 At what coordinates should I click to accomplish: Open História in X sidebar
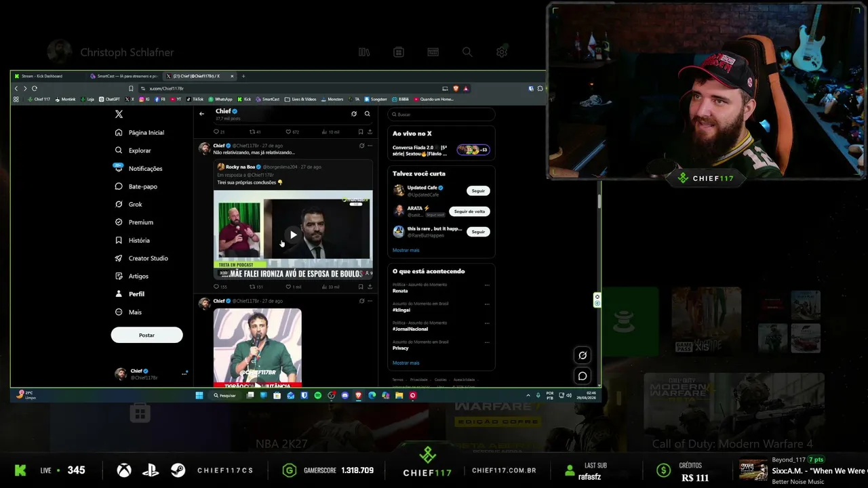click(133, 240)
